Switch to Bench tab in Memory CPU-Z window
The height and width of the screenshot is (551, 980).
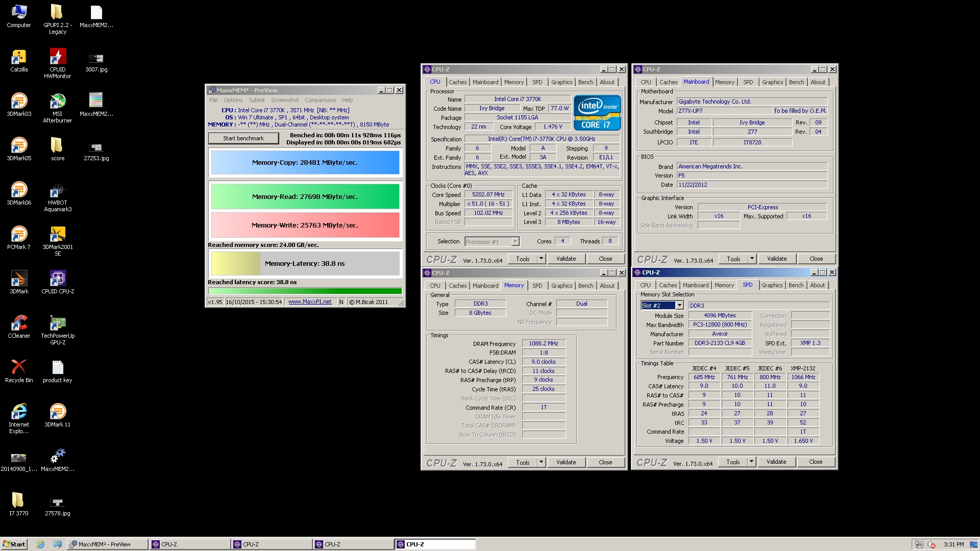585,286
